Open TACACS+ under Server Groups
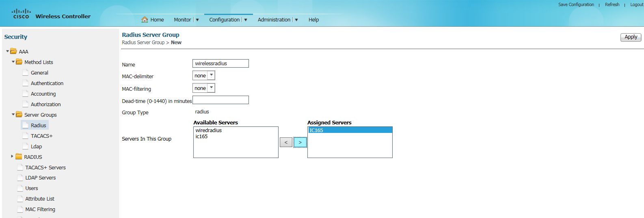The image size is (644, 218). point(41,136)
